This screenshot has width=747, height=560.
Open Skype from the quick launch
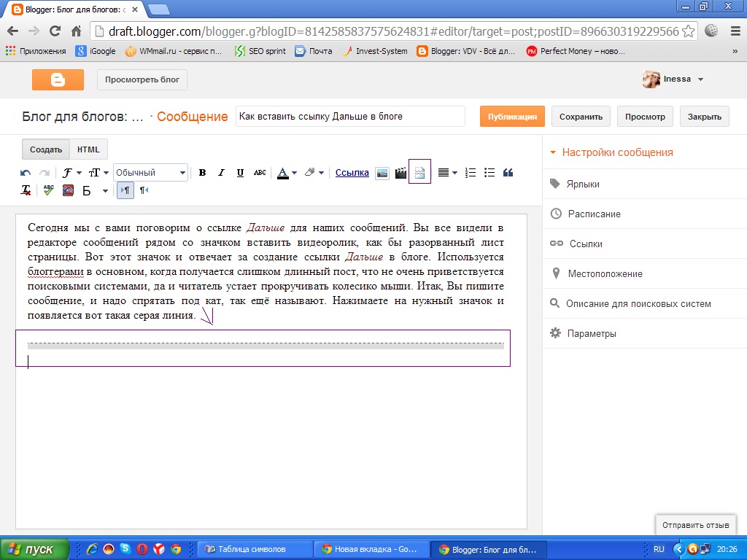pos(125,548)
